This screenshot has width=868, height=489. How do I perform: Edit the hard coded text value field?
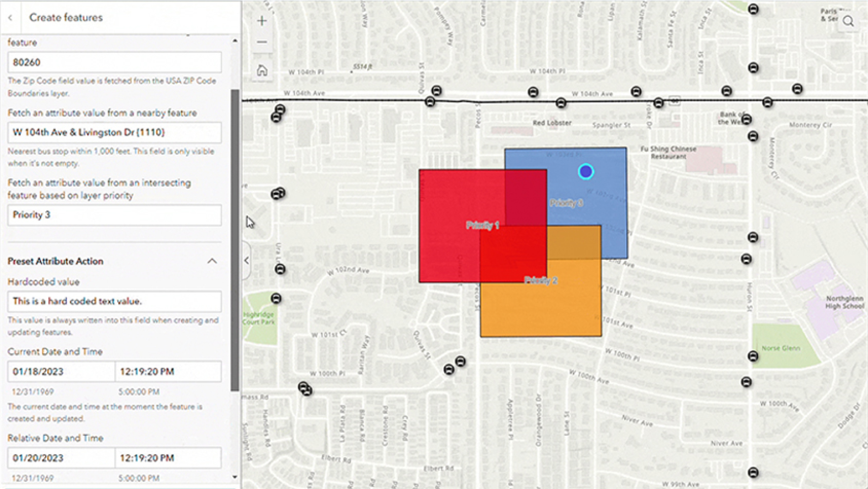(114, 301)
